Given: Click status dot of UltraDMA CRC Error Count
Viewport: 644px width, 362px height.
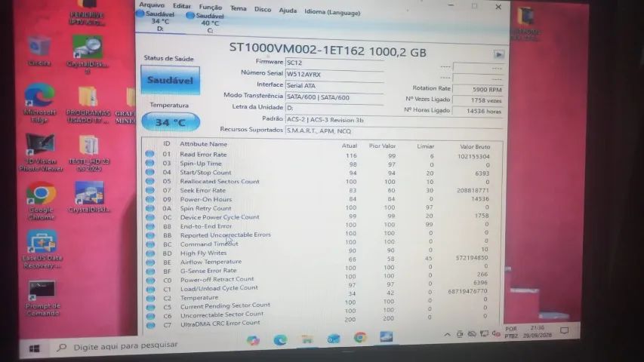Looking at the screenshot, I should (x=151, y=325).
